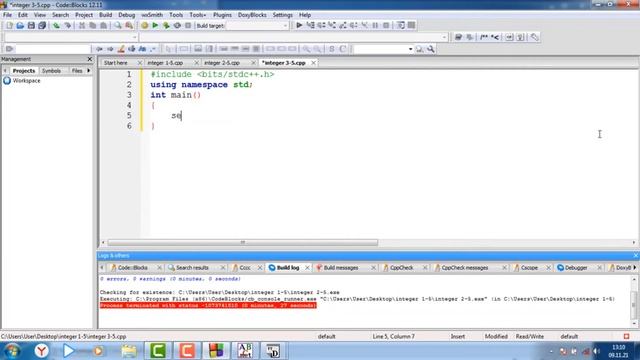Open Yandex browser from the taskbar

pos(41,351)
